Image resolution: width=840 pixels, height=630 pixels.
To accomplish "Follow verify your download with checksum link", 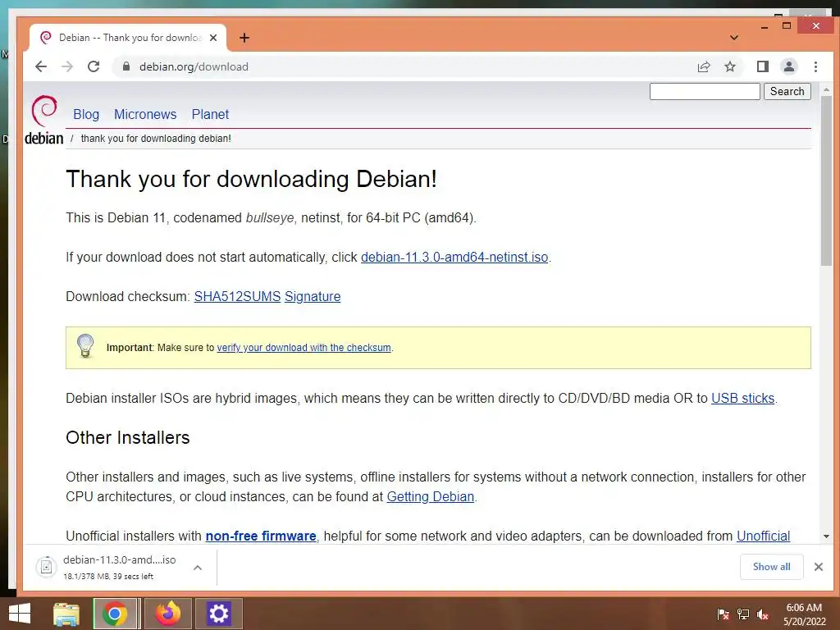I will 304,347.
